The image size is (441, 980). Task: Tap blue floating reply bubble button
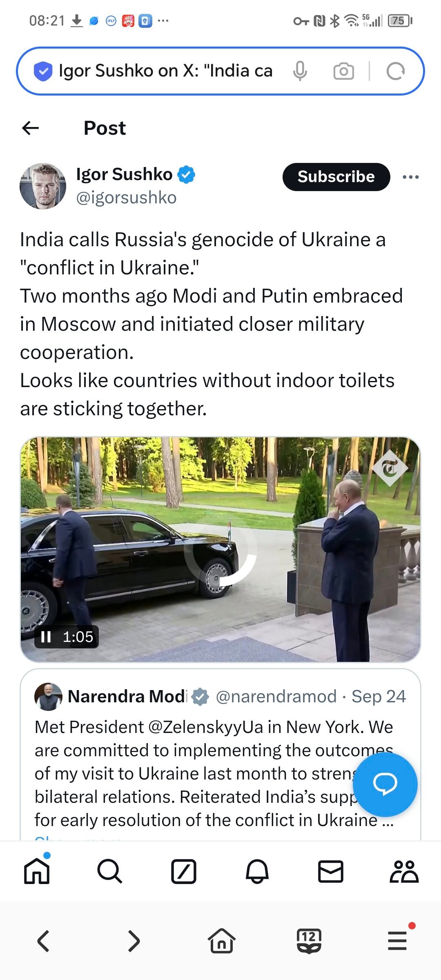tap(385, 784)
